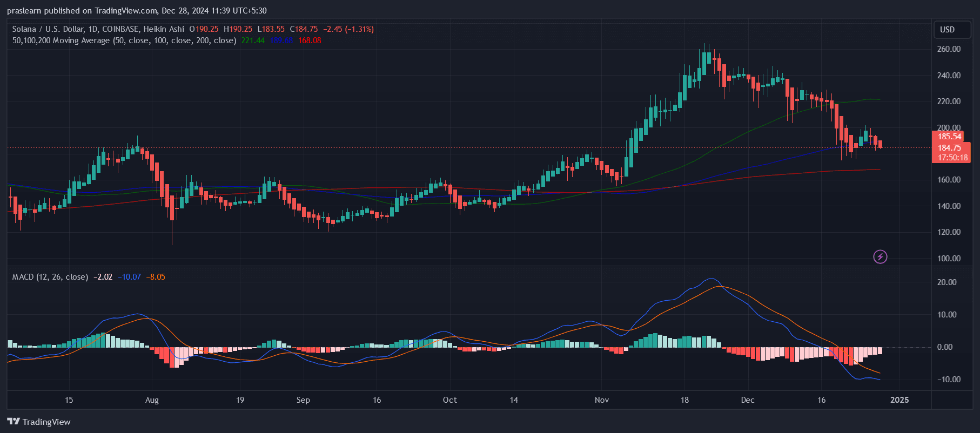Click the Dec date label on time axis

748,400
